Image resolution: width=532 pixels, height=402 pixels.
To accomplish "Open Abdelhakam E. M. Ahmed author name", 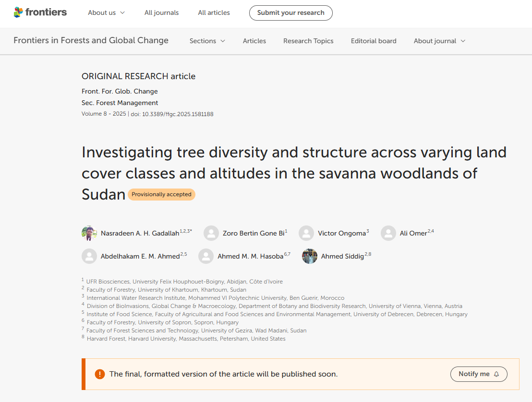I will pyautogui.click(x=140, y=256).
